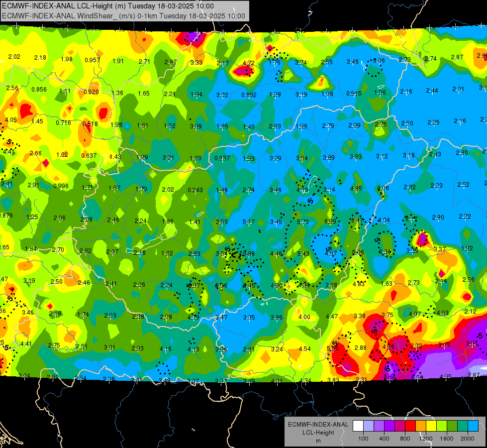487x448 pixels.
Task: Click the wind shear value 4.00
Action: [304, 317]
